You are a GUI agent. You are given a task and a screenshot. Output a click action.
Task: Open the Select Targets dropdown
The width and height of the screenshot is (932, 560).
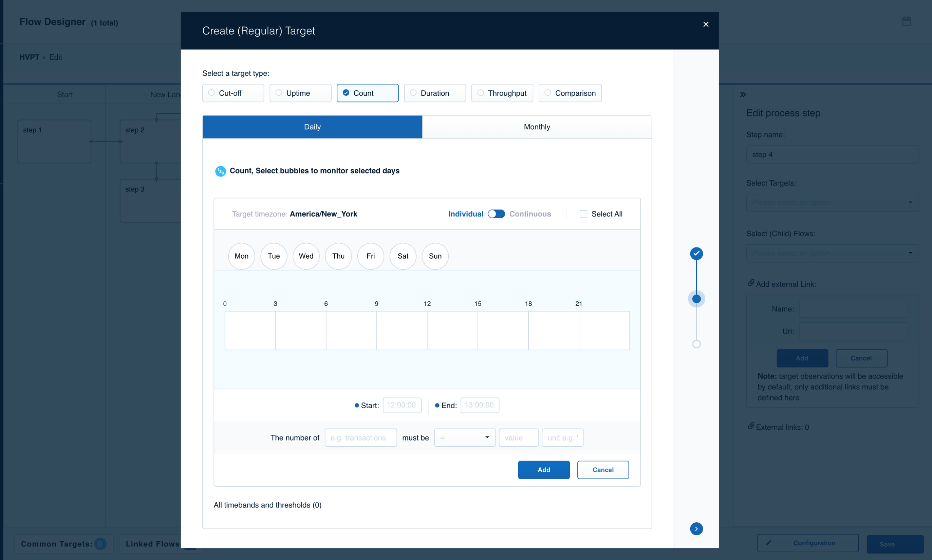coord(832,203)
